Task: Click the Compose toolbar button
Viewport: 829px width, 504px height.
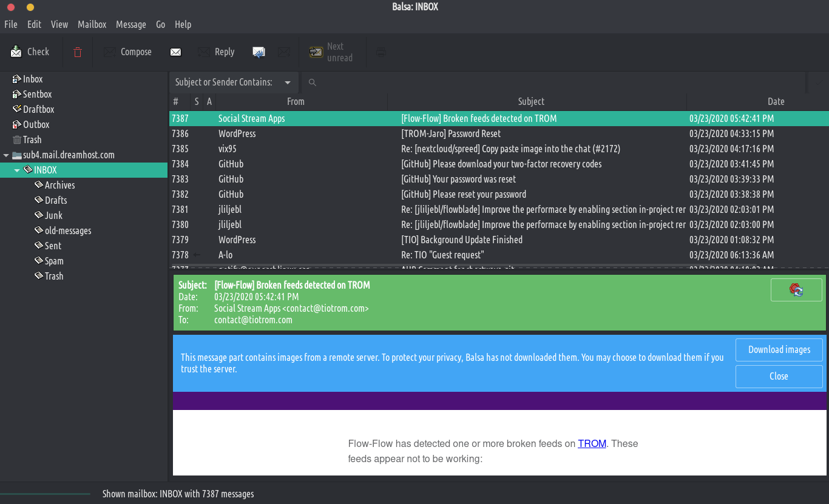Action: point(127,52)
